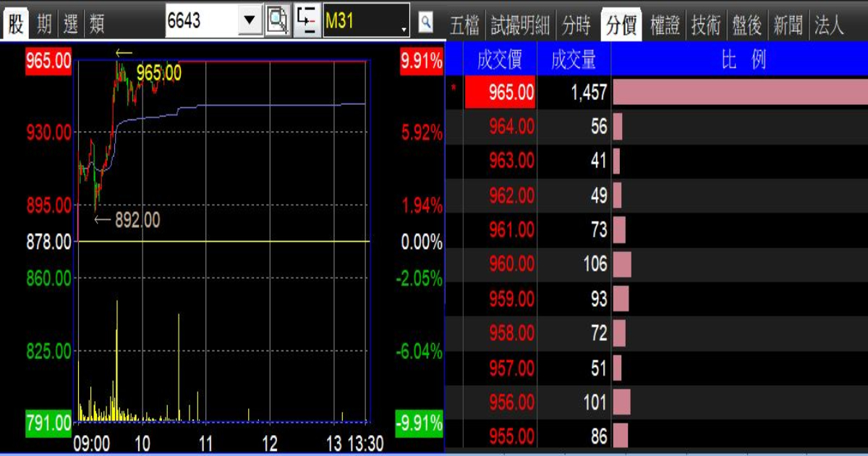Select the 959.00 price row
Image resolution: width=868 pixels, height=456 pixels.
click(656, 298)
